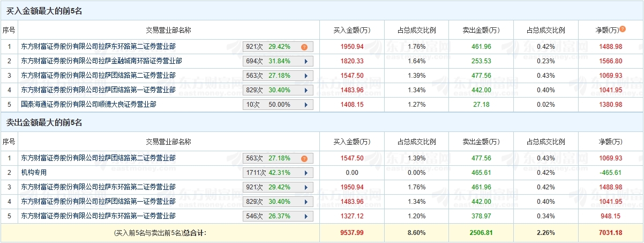Click total net amount 7031.18

click(x=611, y=233)
